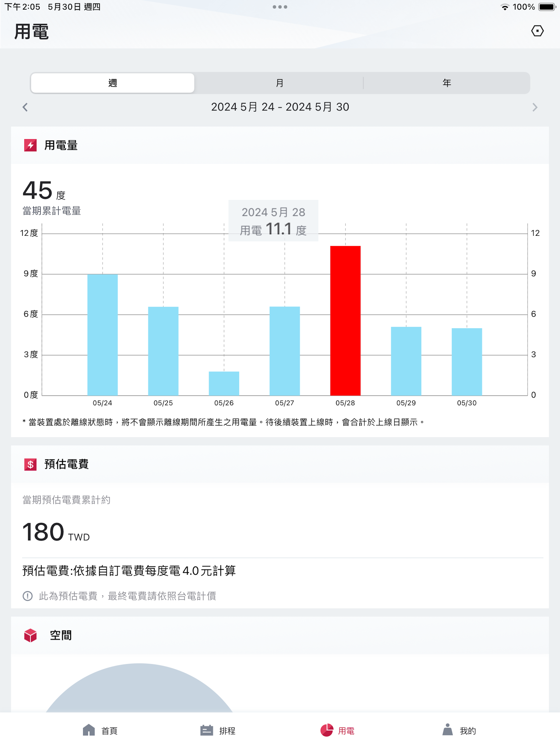Switch to the 月 (month) tab
The height and width of the screenshot is (747, 560).
pos(279,83)
